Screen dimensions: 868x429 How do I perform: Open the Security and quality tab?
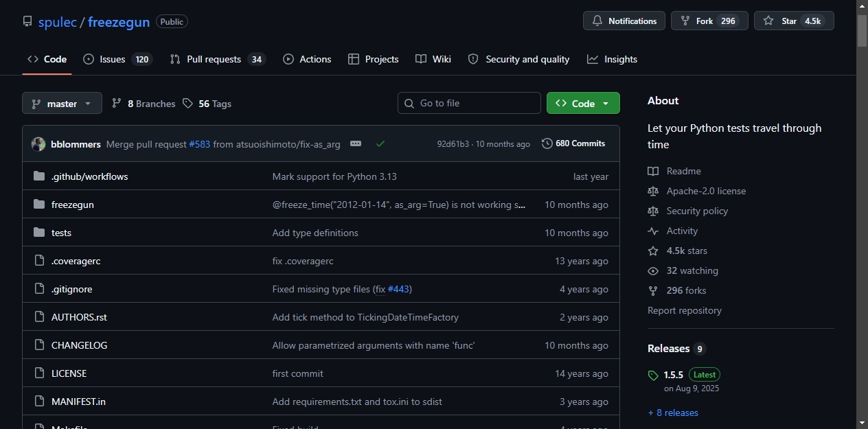click(x=518, y=59)
